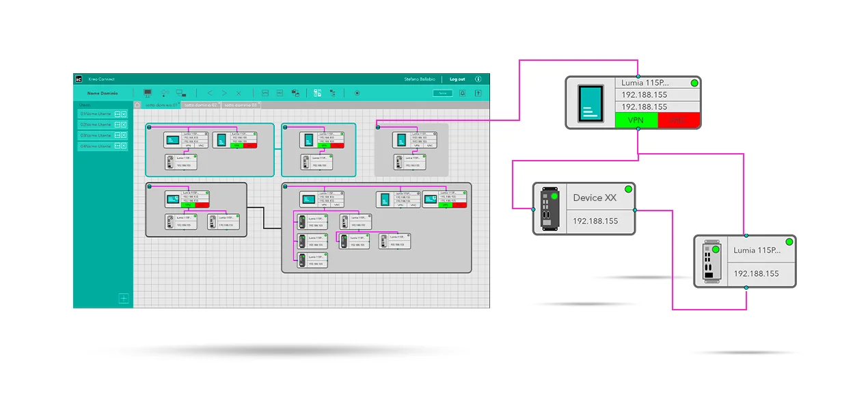Image resolution: width=868 pixels, height=417 pixels.
Task: Remove user 01 Nome Utente with X
Action: point(124,114)
